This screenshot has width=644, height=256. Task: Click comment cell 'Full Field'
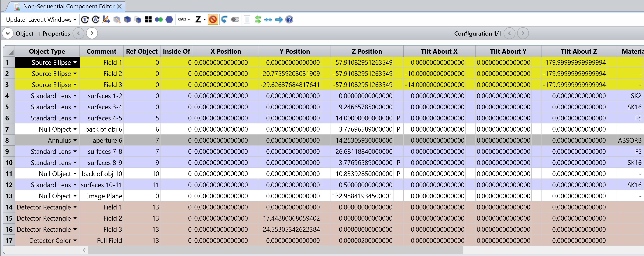point(102,240)
